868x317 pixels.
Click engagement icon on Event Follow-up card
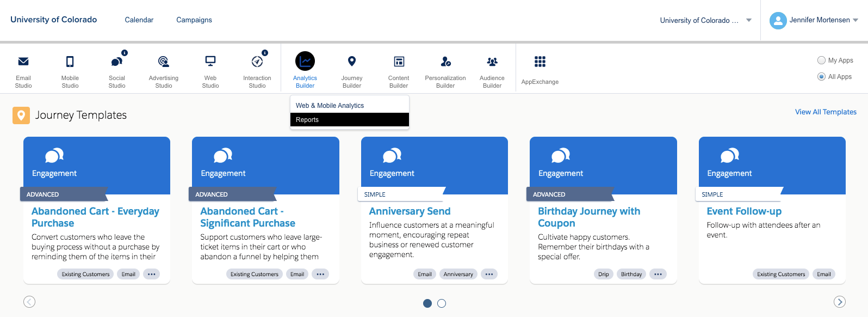click(x=730, y=156)
